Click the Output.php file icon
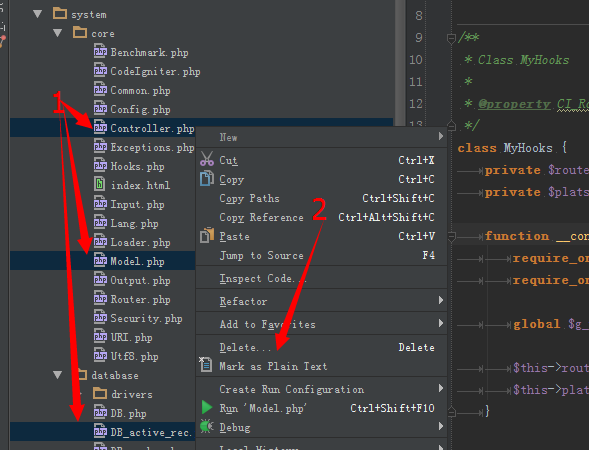This screenshot has height=450, width=589. [100, 279]
